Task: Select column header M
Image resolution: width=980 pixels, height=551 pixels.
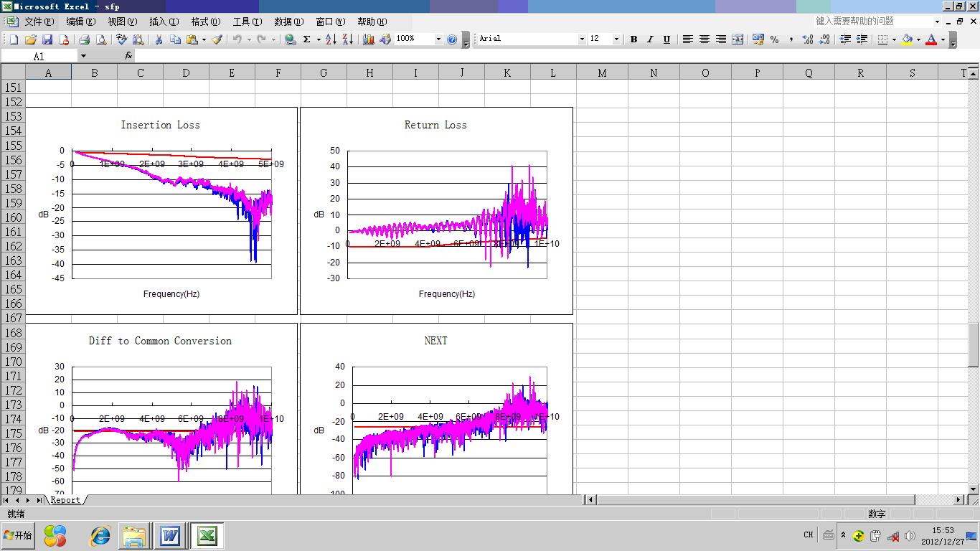Action: point(601,72)
